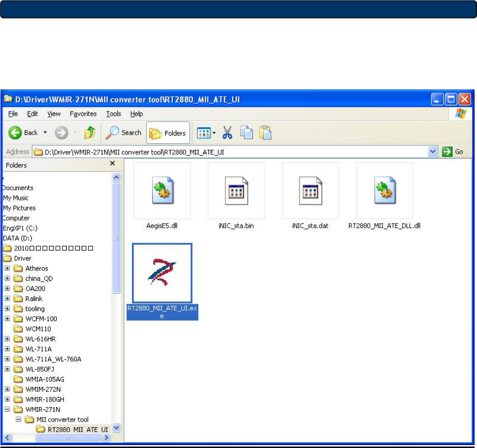Screen dimensions: 477x448
Task: Collapse the WMIR-271N folder
Action: tap(7, 409)
